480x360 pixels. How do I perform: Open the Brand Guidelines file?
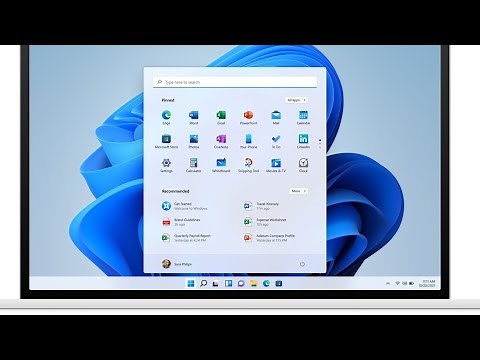tap(181, 222)
